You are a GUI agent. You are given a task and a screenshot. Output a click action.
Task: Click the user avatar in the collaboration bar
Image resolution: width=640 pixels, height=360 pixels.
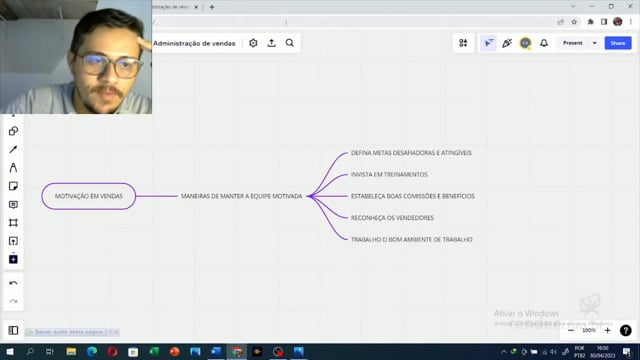[525, 43]
